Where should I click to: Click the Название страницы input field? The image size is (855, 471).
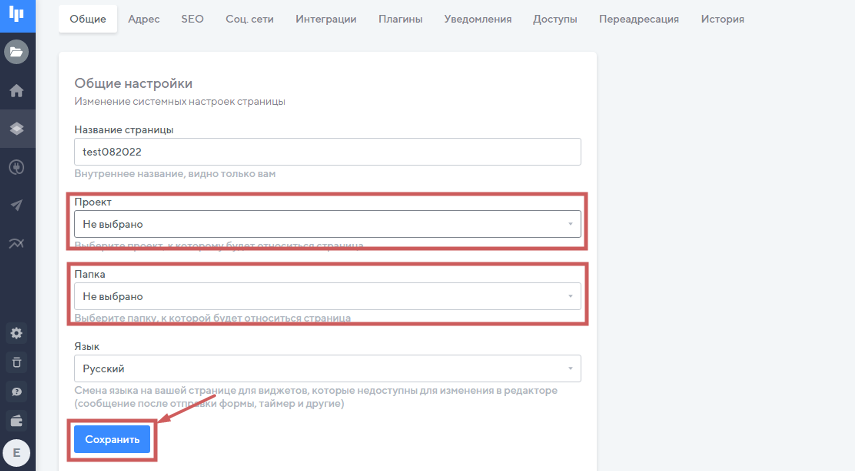(x=327, y=151)
